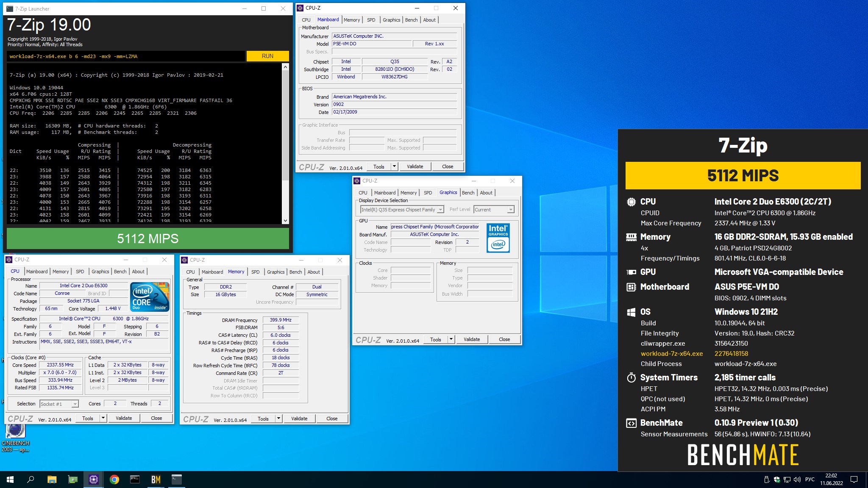Open notification action center icon
The width and height of the screenshot is (868, 488).
854,480
